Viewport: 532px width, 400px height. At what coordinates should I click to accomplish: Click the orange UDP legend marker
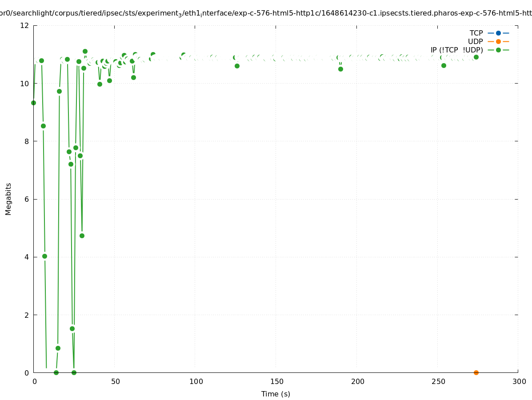click(498, 41)
